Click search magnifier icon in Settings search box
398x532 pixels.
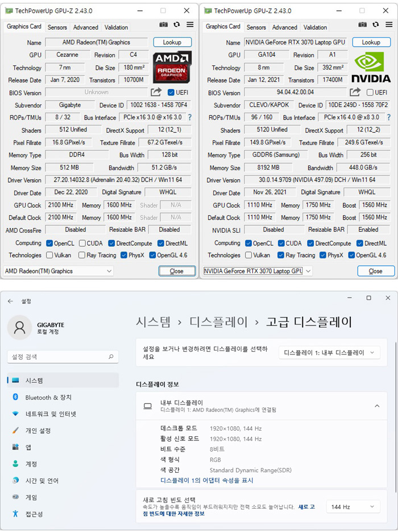[x=111, y=357]
